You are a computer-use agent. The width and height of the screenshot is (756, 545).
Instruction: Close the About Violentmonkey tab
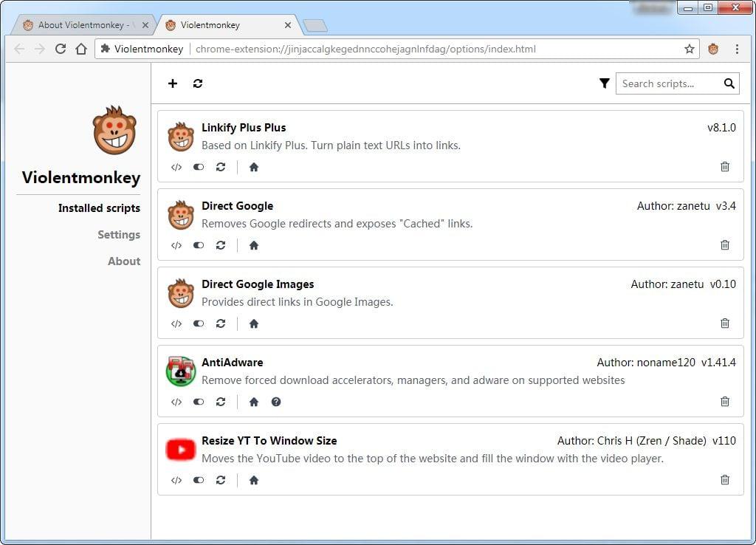[x=145, y=25]
